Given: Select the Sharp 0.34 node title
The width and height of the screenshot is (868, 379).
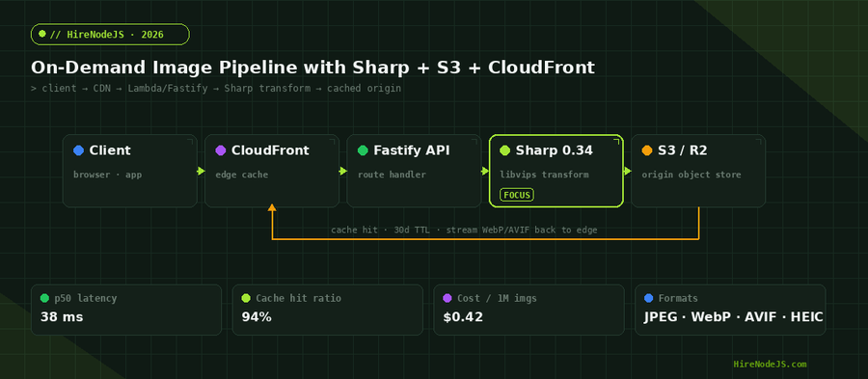Looking at the screenshot, I should coord(555,150).
